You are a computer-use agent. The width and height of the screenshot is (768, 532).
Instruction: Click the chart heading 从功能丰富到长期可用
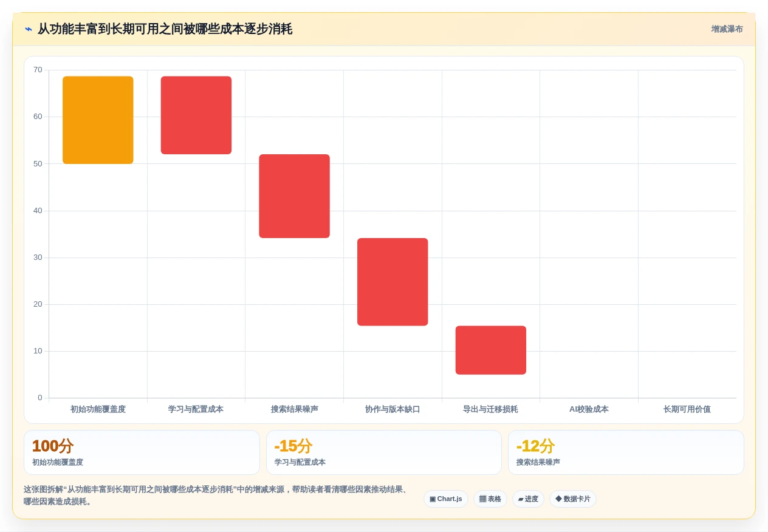[x=165, y=29]
